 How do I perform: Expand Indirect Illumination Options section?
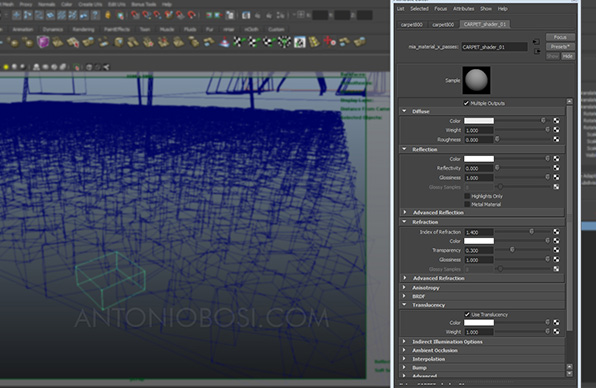(x=404, y=341)
